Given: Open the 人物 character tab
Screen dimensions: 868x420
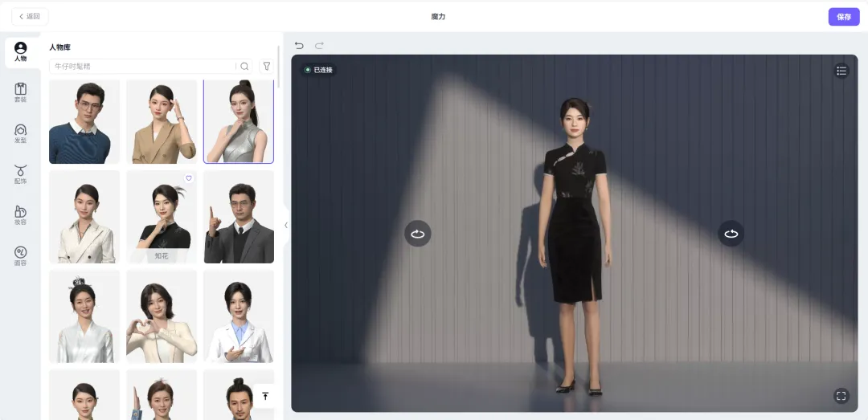Looking at the screenshot, I should (x=20, y=52).
